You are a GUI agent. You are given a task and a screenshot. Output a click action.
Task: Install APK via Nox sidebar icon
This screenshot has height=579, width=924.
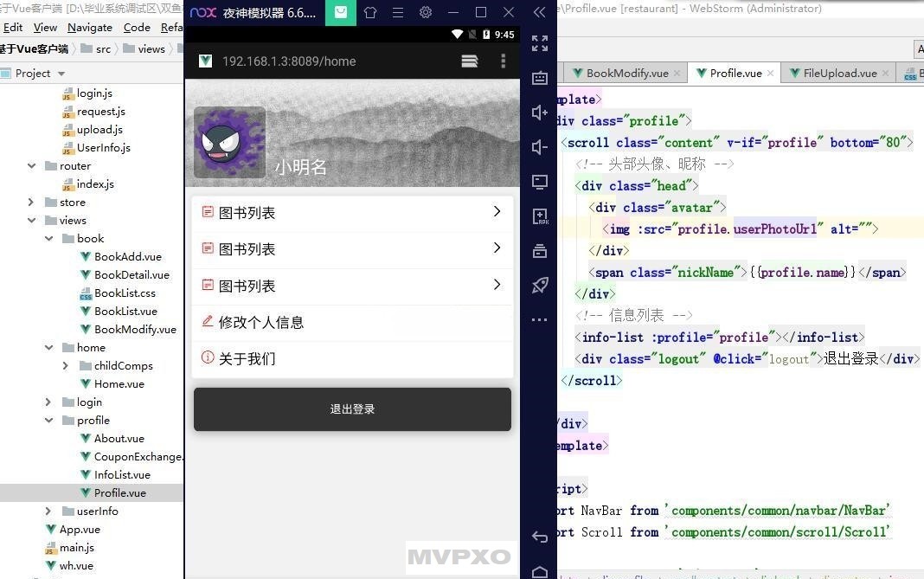pos(540,216)
